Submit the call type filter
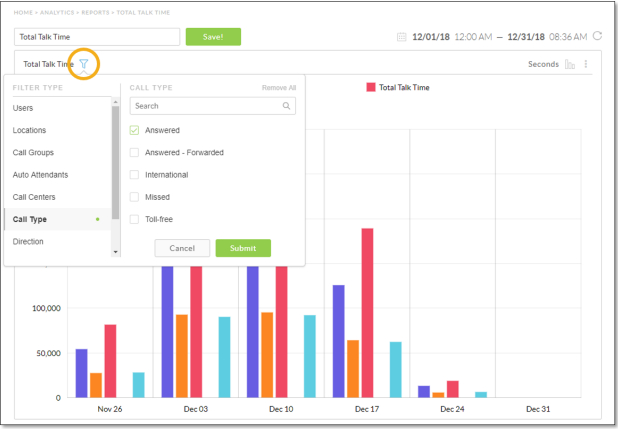Image resolution: width=618 pixels, height=429 pixels. point(243,248)
